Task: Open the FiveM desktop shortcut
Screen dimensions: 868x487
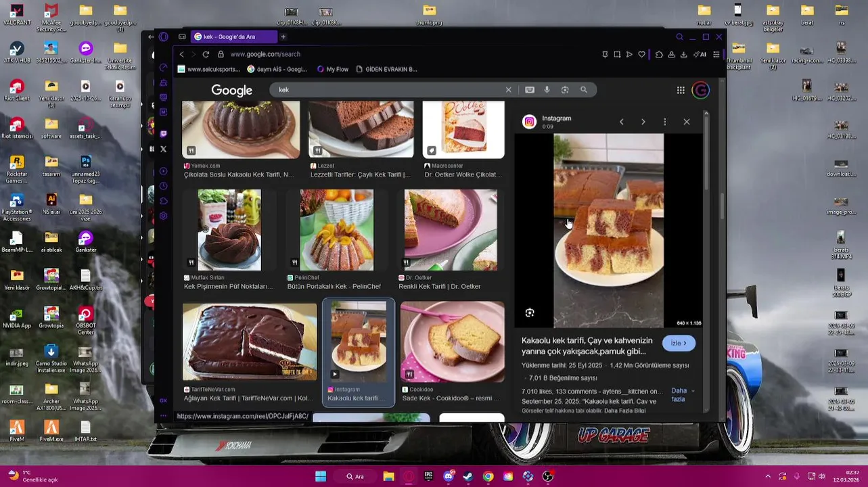Action: click(x=16, y=431)
